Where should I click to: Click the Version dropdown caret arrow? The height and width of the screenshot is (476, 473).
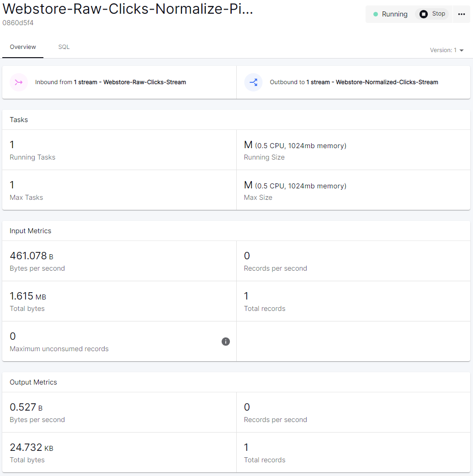462,50
